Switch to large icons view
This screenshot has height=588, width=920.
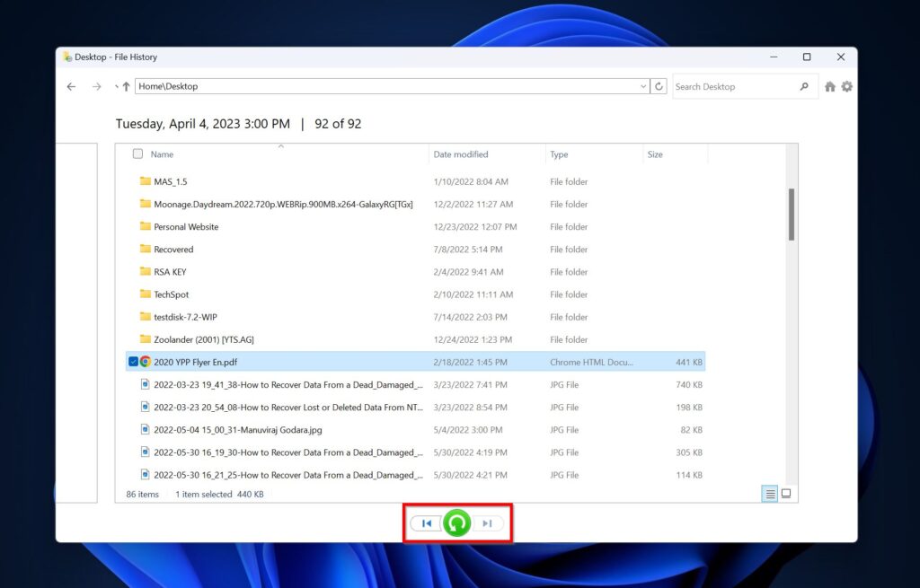786,494
